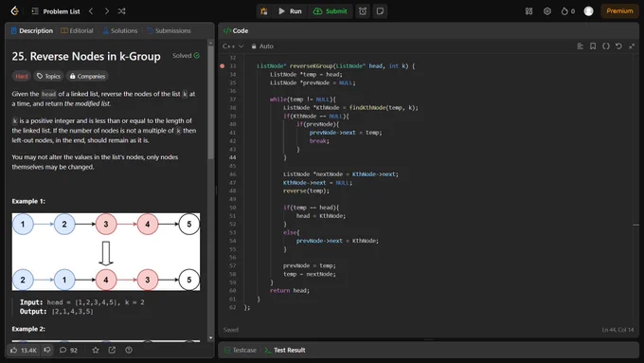The height and width of the screenshot is (363, 644).
Task: Switch to the Solutions tab
Action: coord(120,31)
